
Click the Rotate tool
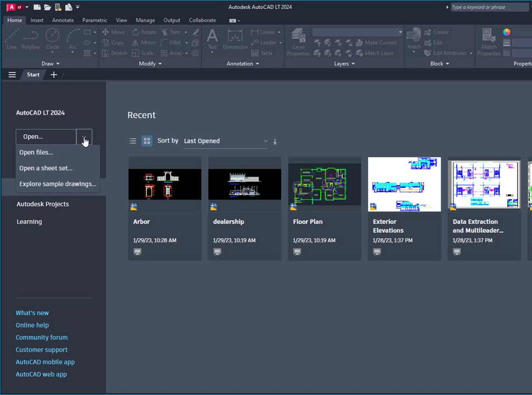(x=144, y=32)
